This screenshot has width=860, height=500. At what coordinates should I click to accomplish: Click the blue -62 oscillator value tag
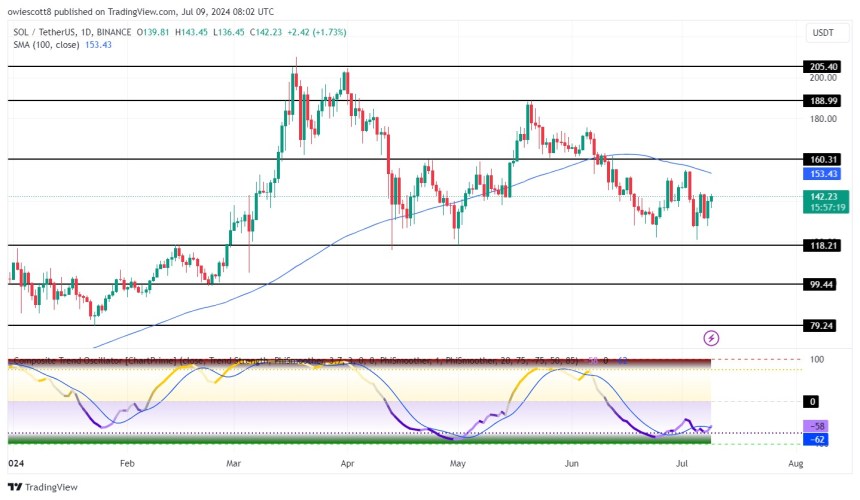tap(816, 438)
